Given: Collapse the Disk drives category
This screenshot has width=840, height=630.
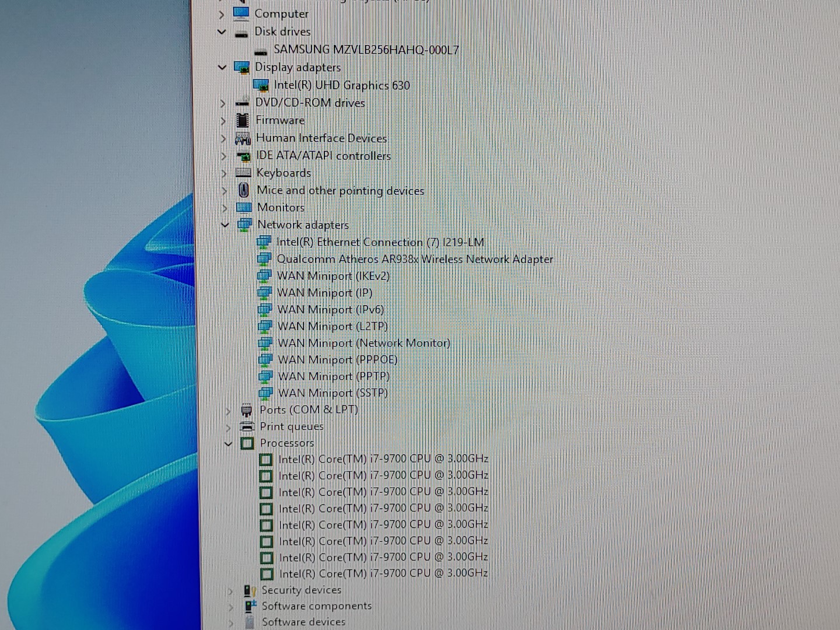Looking at the screenshot, I should click(x=222, y=32).
